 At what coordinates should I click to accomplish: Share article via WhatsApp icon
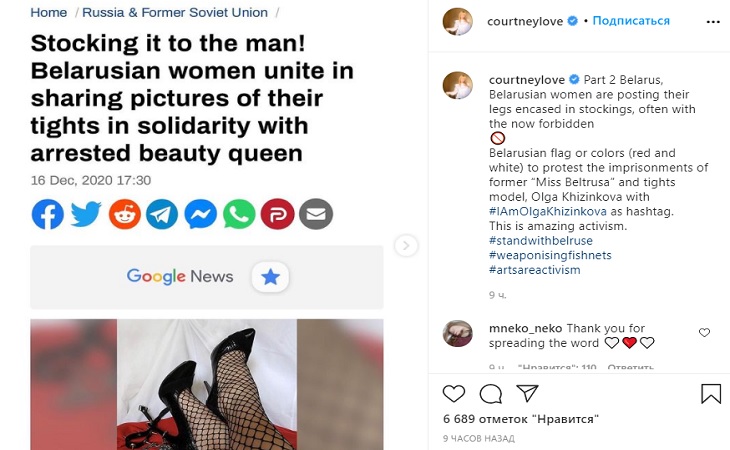[x=239, y=214]
